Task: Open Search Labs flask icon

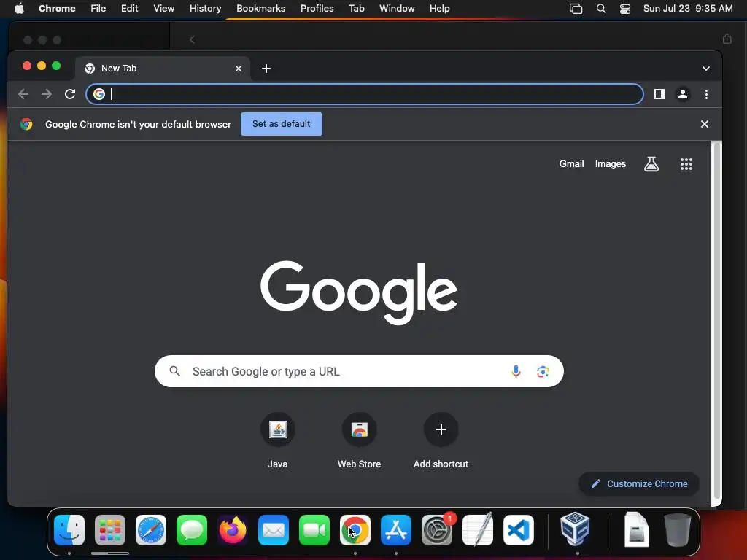Action: 651,164
